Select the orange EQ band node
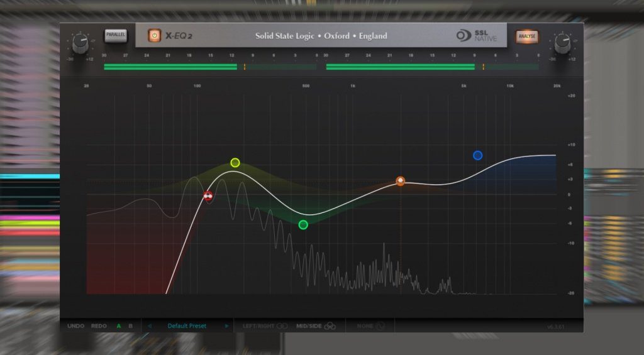Screen dimensions: 644x355 (401, 180)
